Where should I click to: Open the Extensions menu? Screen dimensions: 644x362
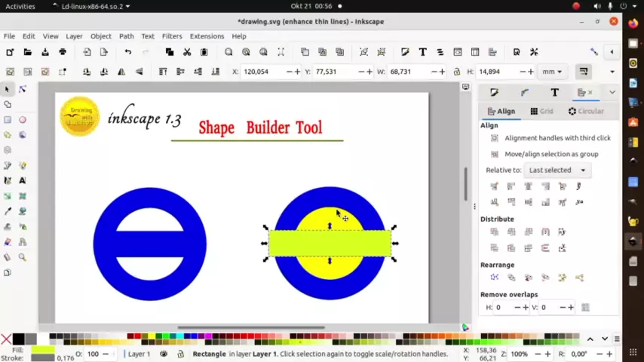(x=207, y=36)
